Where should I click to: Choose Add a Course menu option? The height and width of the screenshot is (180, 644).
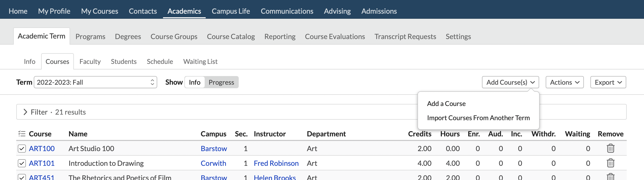[x=446, y=104]
